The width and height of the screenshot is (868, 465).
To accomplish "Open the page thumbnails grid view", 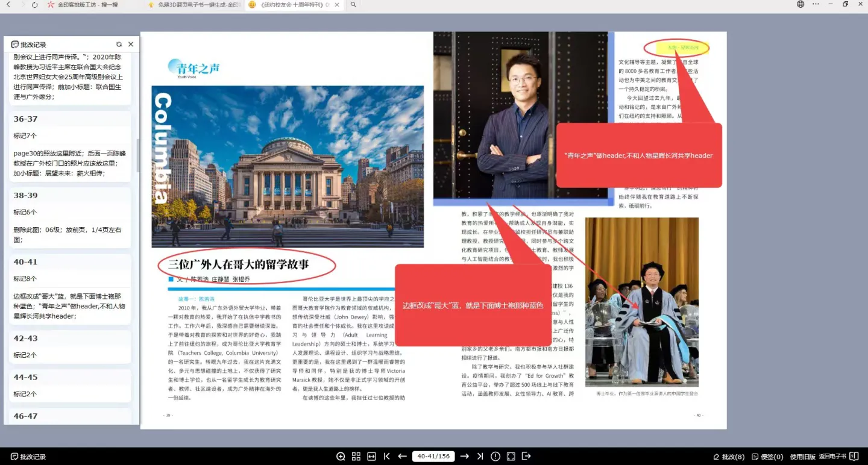I will pyautogui.click(x=356, y=457).
